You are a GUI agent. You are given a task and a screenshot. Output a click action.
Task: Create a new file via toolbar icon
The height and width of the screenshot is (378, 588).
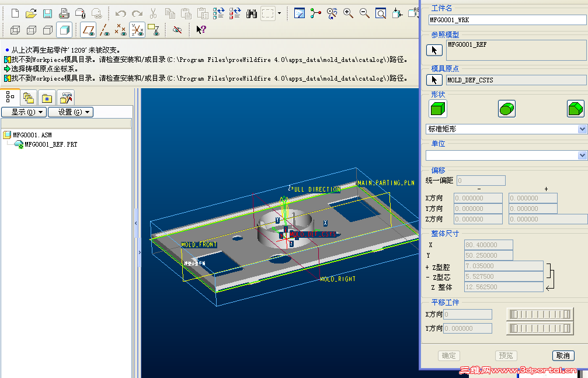tap(15, 13)
